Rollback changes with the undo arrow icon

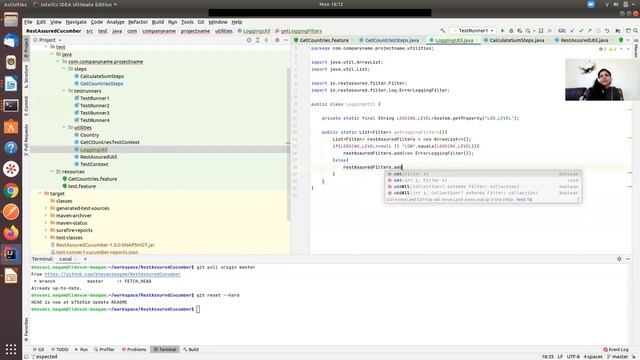point(607,31)
